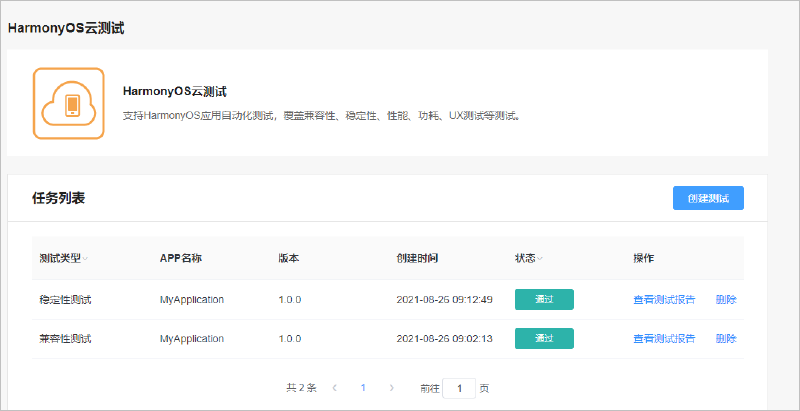Delete the 稳定性测试 task
Image resolution: width=800 pixels, height=411 pixels.
pyautogui.click(x=726, y=300)
